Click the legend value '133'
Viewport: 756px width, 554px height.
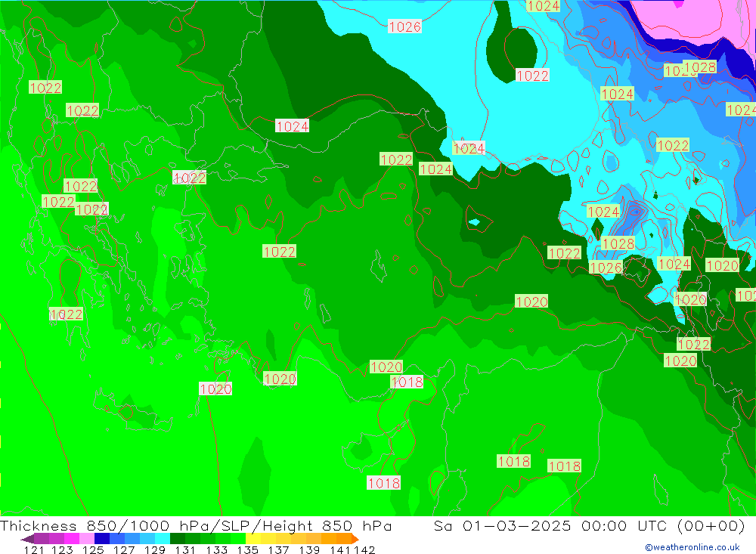[x=216, y=549]
